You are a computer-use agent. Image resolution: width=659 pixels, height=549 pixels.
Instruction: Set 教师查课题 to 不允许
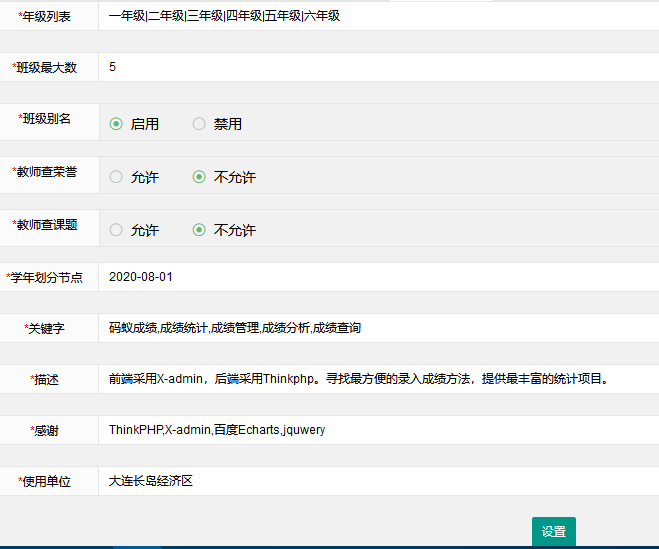coord(199,230)
